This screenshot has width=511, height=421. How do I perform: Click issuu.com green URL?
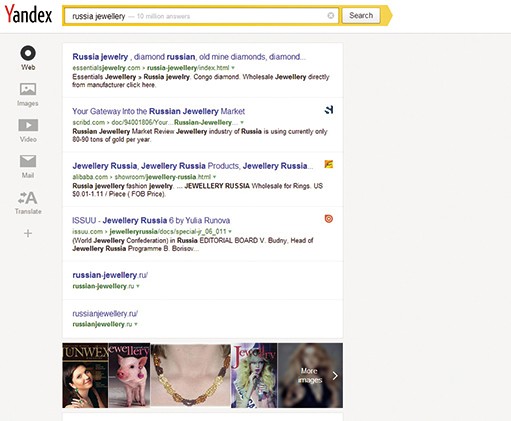pos(149,232)
